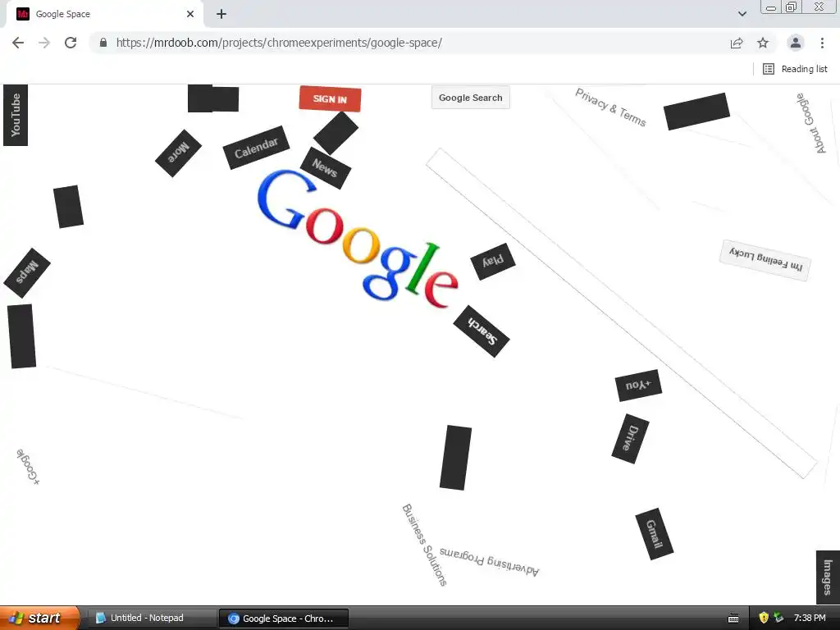Viewport: 840px width, 630px height.
Task: Click the upside-down Advertising Programs link
Action: click(489, 561)
